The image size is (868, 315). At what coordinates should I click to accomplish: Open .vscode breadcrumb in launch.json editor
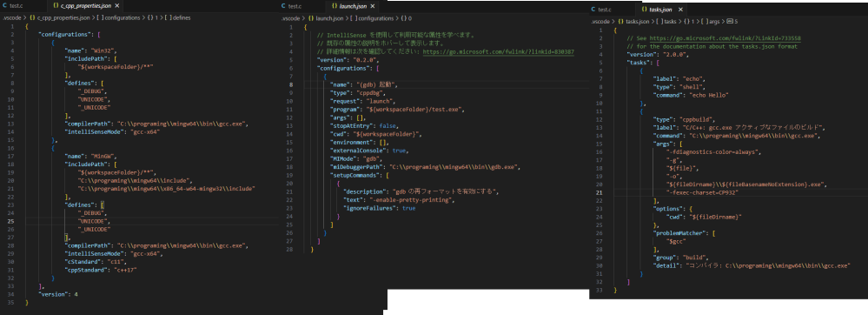click(x=289, y=18)
